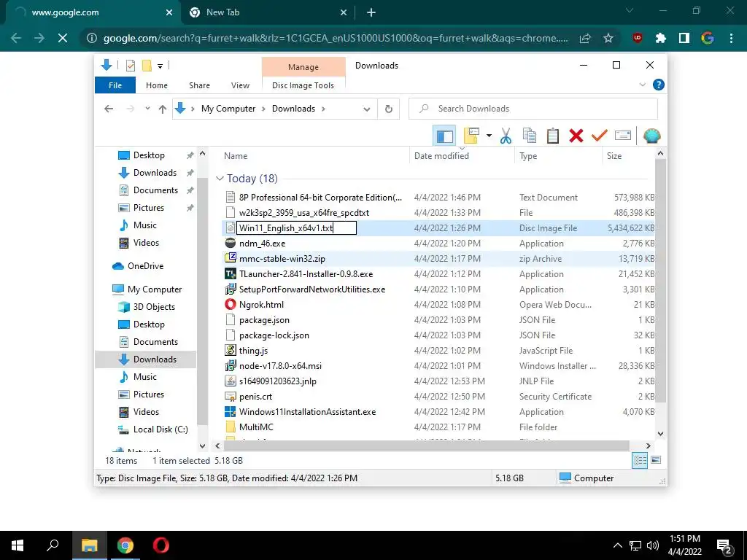Click Downloads in the address breadcrumb
The image size is (747, 560).
pos(293,109)
